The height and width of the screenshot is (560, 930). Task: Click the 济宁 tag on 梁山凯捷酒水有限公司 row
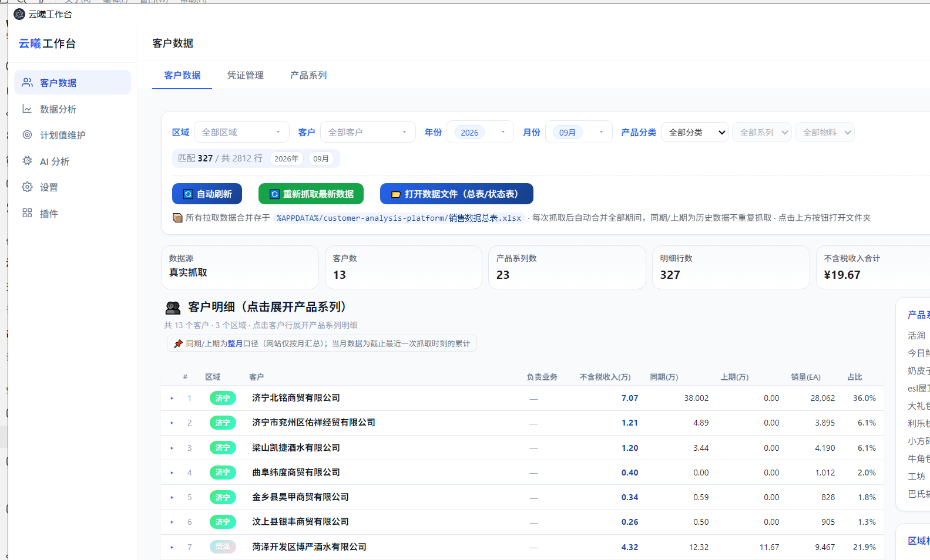pos(223,448)
